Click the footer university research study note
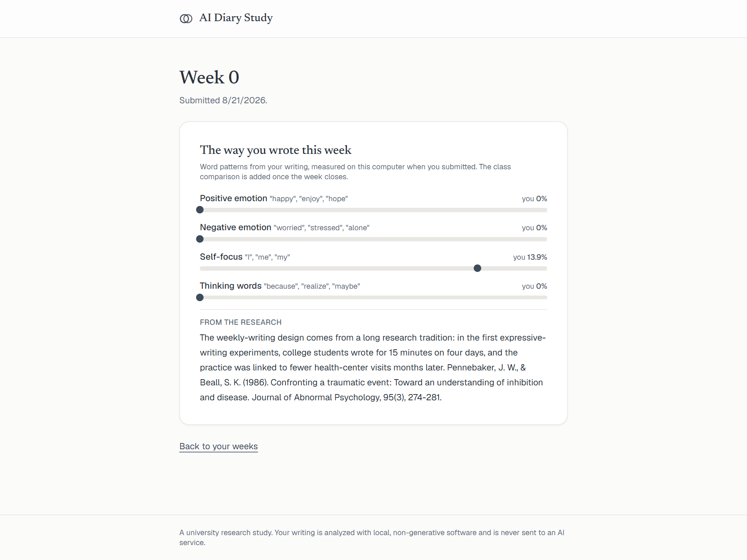Viewport: 747px width, 560px height. [372, 538]
